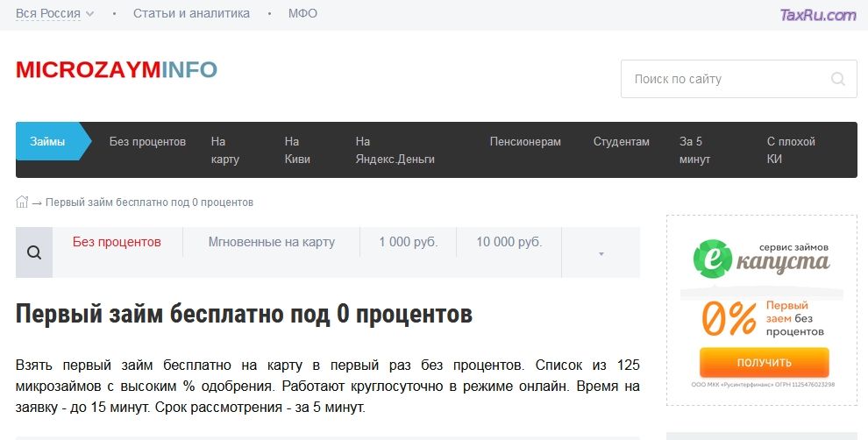Click the МФО top link
Screen dimensions: 868x440
click(302, 14)
